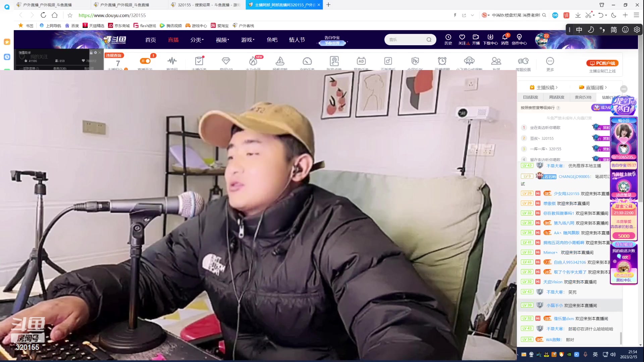Image resolution: width=644 pixels, height=362 pixels.
Task: Open the 主播任务 clipboard icon
Action: tap(199, 61)
